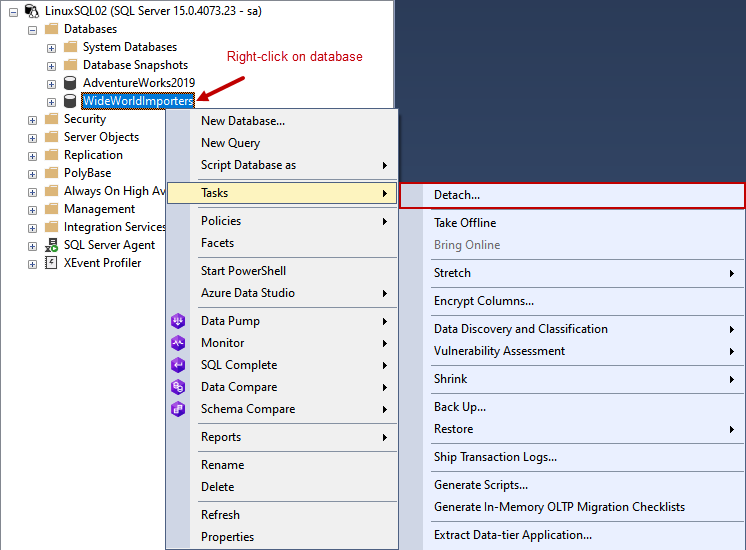Viewport: 746px width, 550px height.
Task: Choose Generate Scripts... task
Action: pyautogui.click(x=572, y=485)
